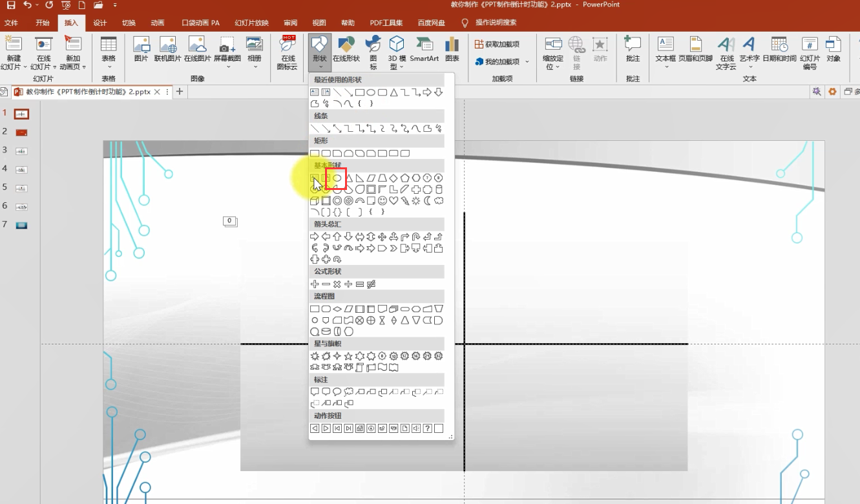This screenshot has width=860, height=504.
Task: Switch to the Design (设计) tab
Action: pyautogui.click(x=100, y=23)
